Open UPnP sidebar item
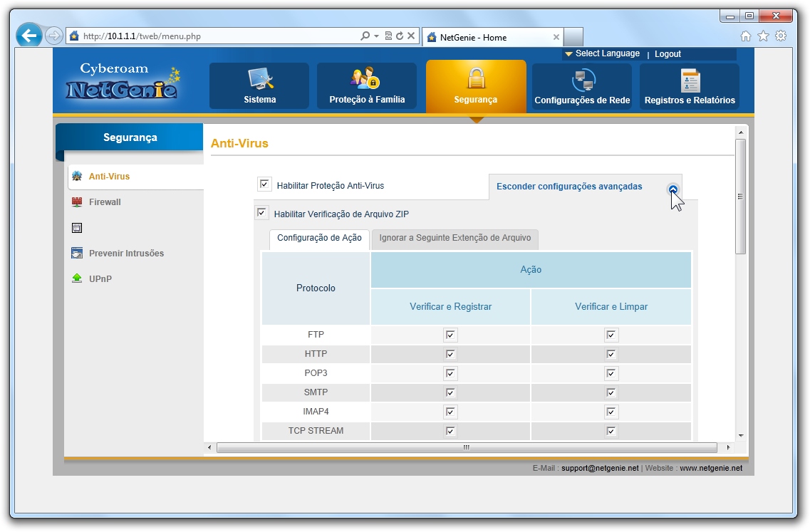810x532 pixels. click(x=100, y=279)
